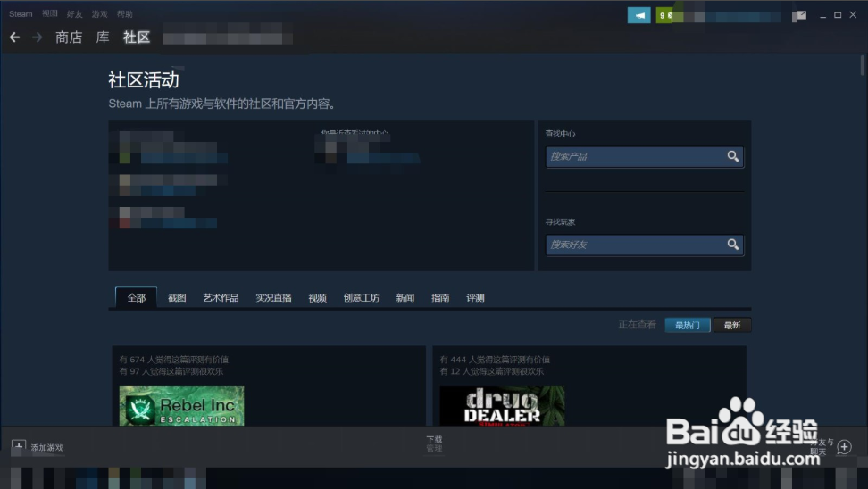Select the 创意工坊 tab
868x489 pixels.
tap(361, 298)
